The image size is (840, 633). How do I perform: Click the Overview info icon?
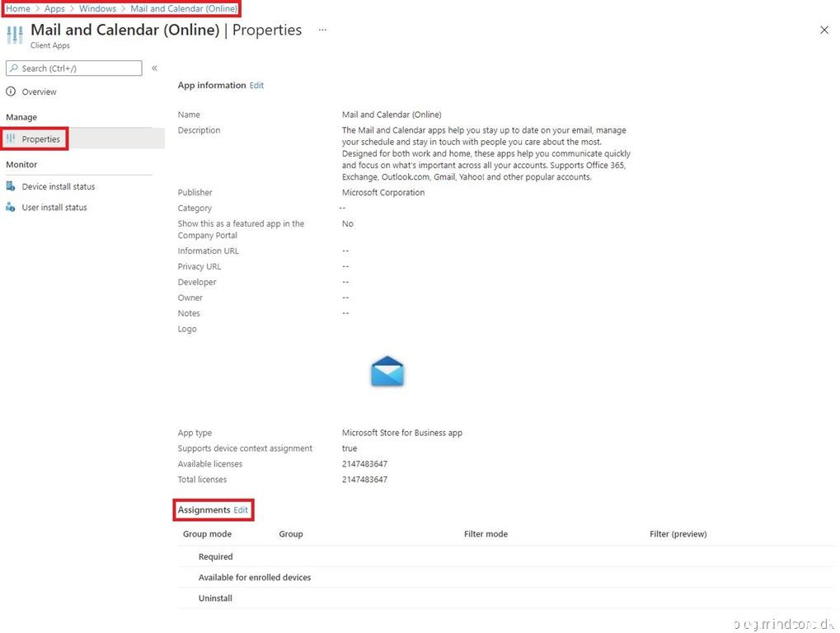11,91
